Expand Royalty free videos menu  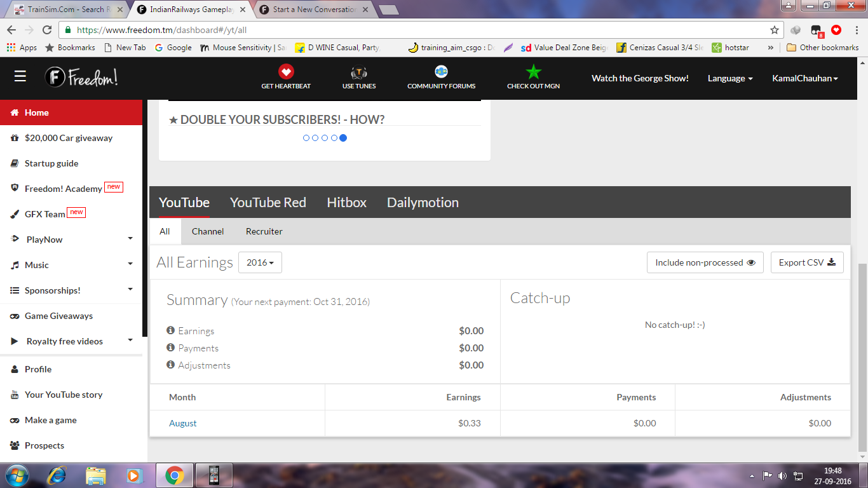71,341
